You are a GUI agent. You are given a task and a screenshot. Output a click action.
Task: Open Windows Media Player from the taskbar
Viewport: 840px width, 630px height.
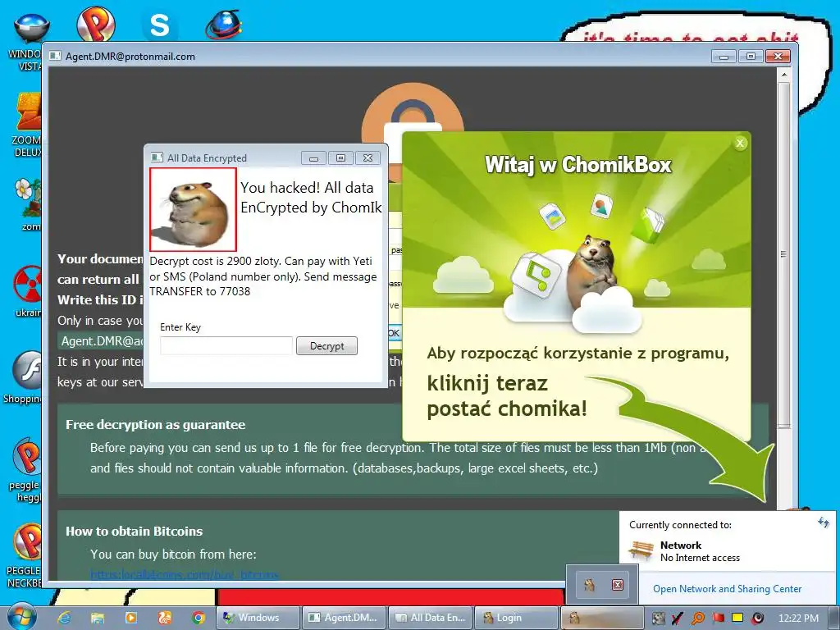pyautogui.click(x=130, y=618)
